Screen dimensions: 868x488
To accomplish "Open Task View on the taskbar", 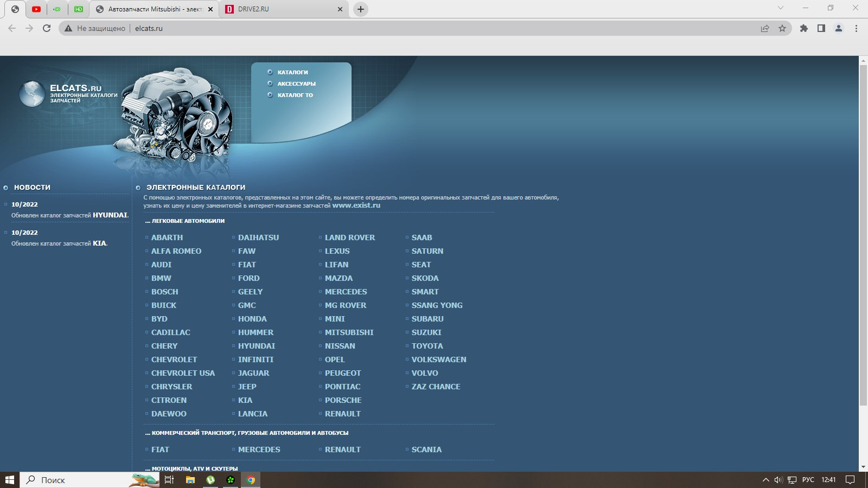I will [x=169, y=480].
